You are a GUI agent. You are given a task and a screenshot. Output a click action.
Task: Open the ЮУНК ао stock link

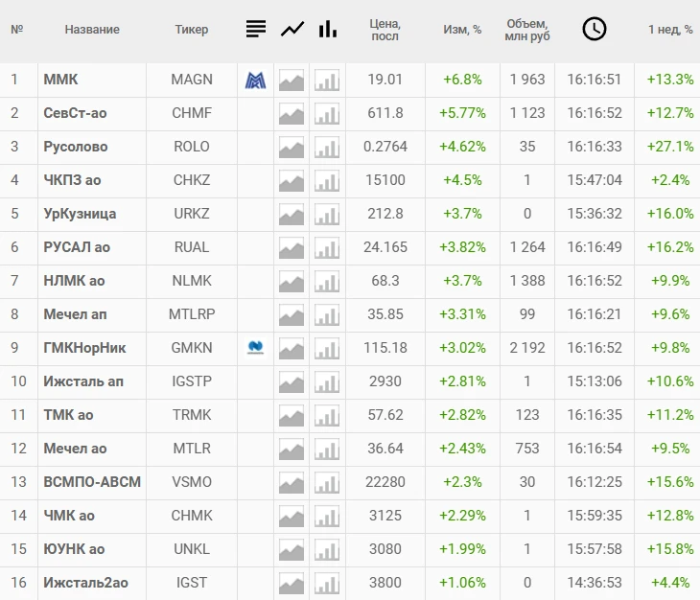tap(74, 548)
